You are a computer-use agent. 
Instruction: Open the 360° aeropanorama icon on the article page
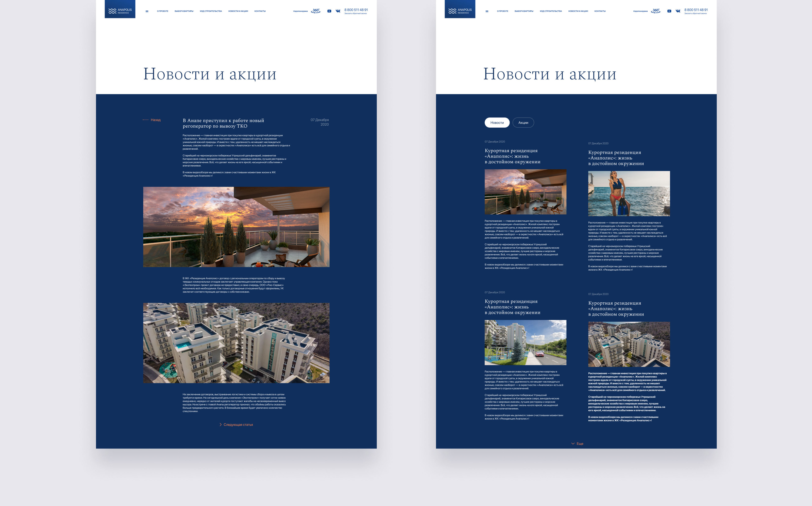click(x=316, y=11)
